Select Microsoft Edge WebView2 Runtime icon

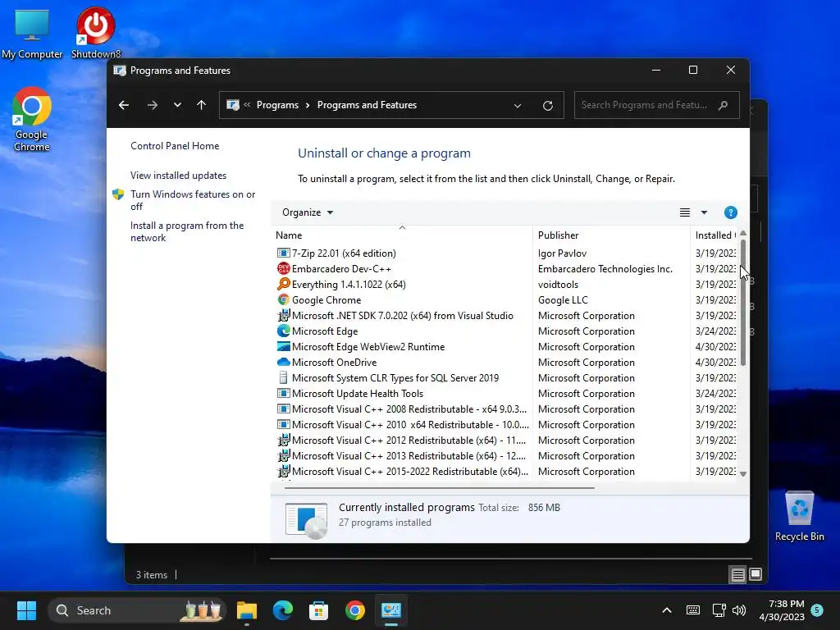click(283, 347)
